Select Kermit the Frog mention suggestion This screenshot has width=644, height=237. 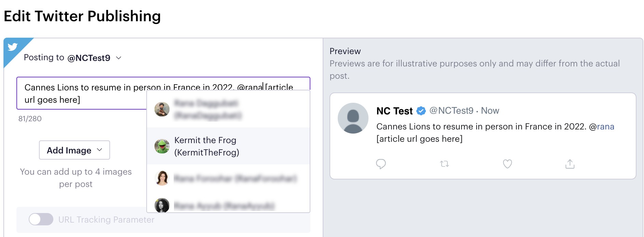(228, 146)
